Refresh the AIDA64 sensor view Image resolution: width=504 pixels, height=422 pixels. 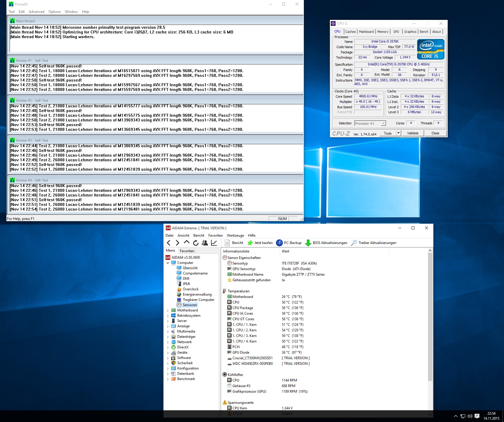click(196, 243)
